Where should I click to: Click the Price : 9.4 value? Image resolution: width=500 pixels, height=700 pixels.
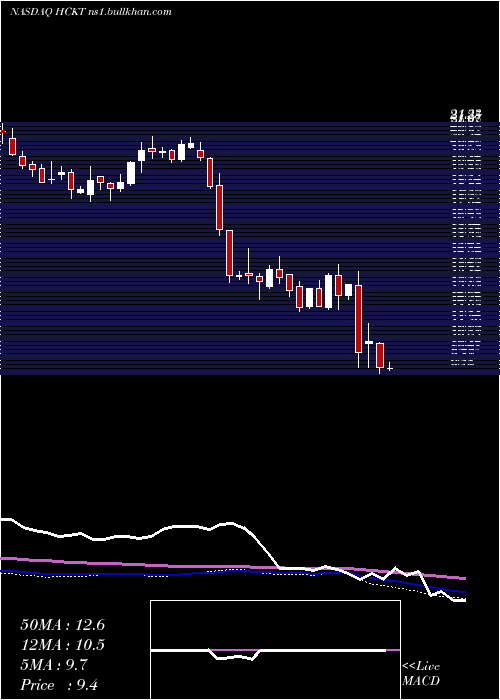tap(59, 685)
